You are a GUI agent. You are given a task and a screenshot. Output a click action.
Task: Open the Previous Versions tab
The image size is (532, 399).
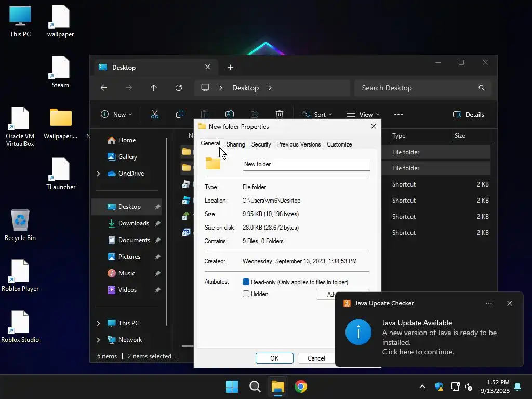(x=299, y=144)
